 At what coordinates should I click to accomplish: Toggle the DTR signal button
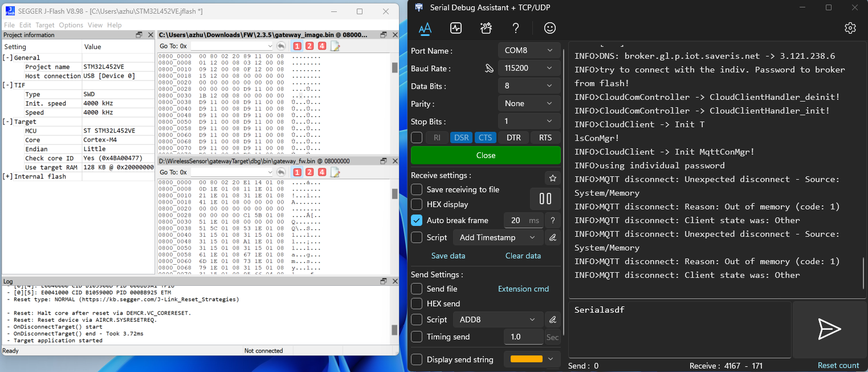514,138
